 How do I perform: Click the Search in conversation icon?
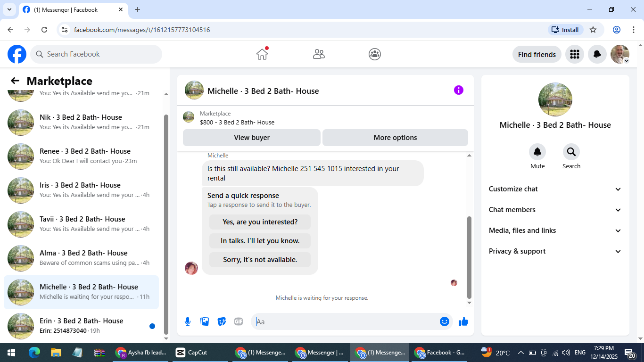pos(571,152)
